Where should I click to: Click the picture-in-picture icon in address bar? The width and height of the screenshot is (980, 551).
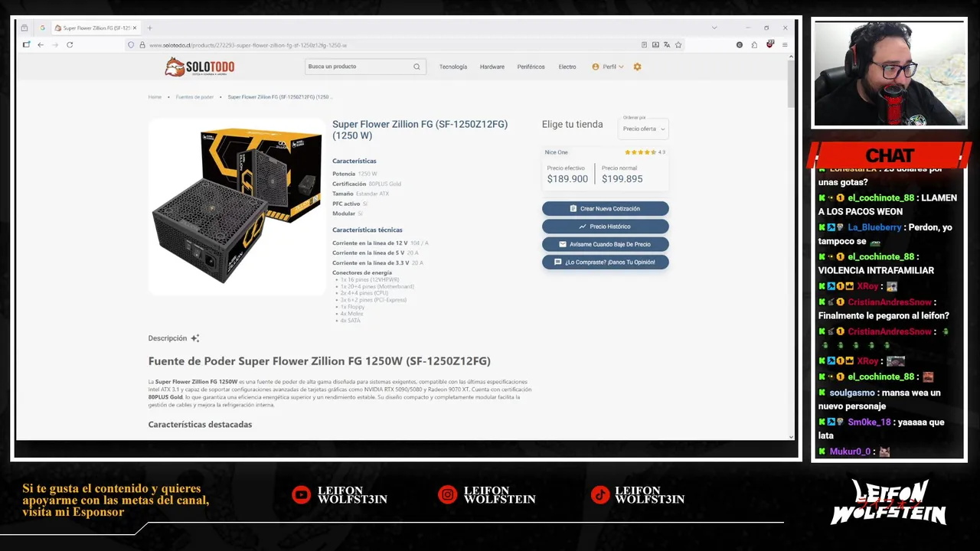pyautogui.click(x=655, y=45)
